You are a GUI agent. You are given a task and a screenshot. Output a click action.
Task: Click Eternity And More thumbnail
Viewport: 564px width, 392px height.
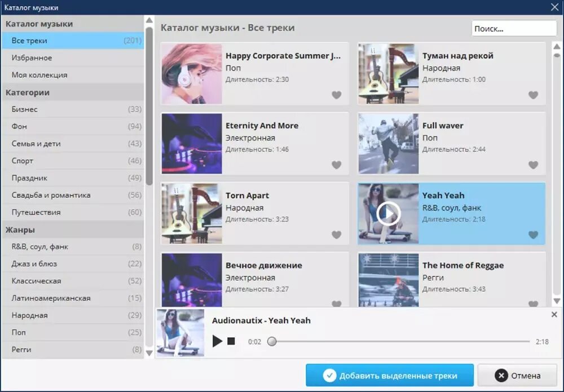coord(192,144)
